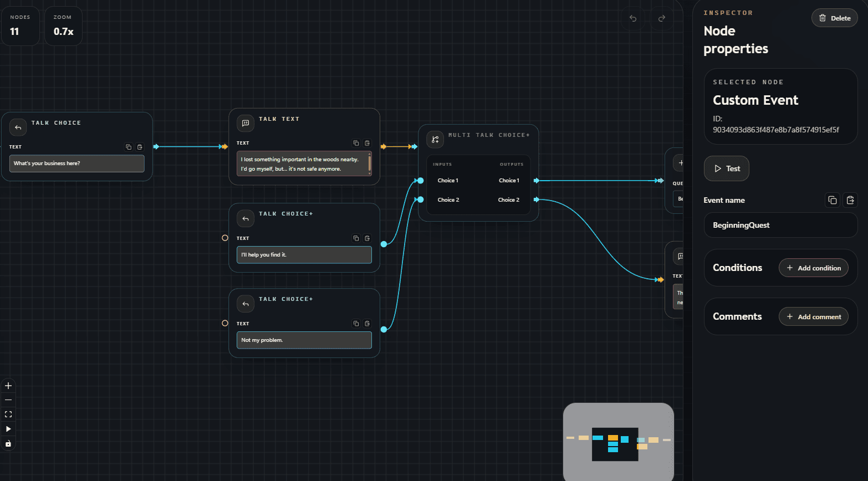868x481 pixels.
Task: Click the 'Not my problem.' text field
Action: (x=304, y=340)
